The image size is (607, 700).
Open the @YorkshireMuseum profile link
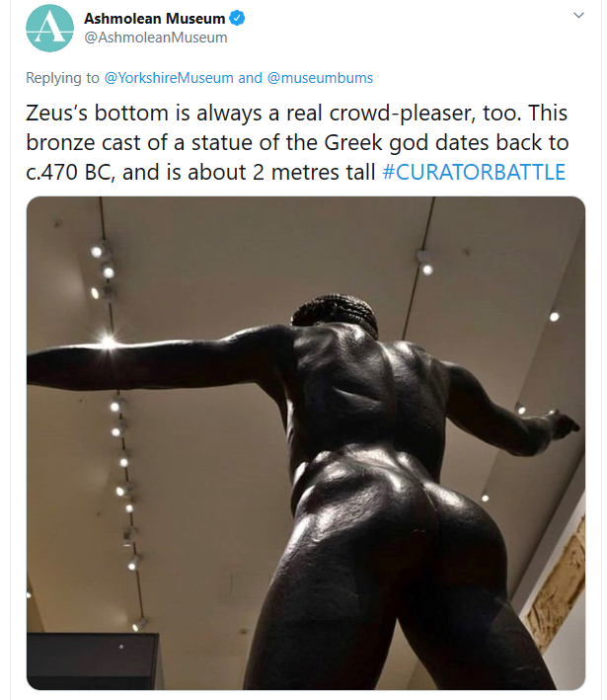tap(169, 78)
